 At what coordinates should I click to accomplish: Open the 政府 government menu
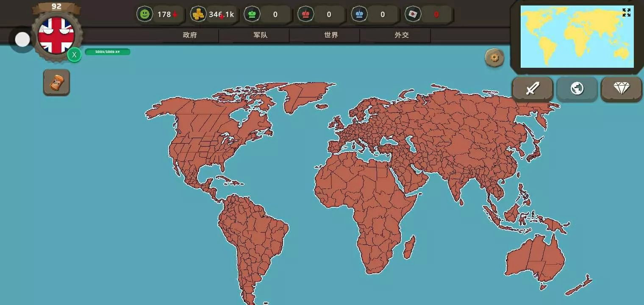[x=190, y=35]
